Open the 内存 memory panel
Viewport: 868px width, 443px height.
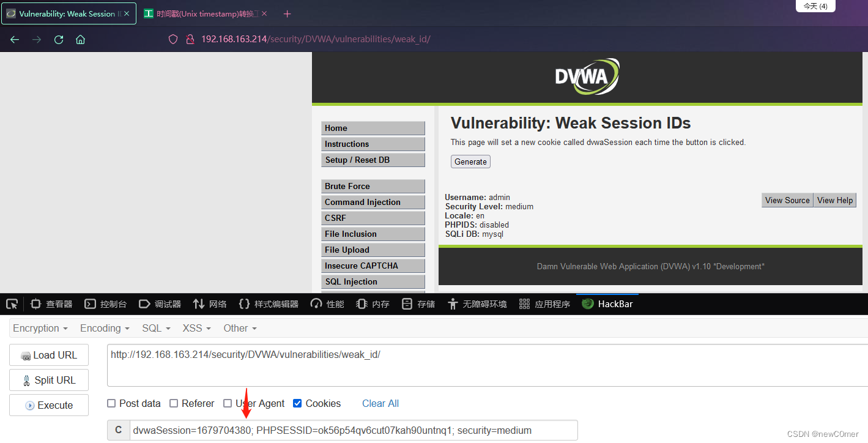(373, 303)
